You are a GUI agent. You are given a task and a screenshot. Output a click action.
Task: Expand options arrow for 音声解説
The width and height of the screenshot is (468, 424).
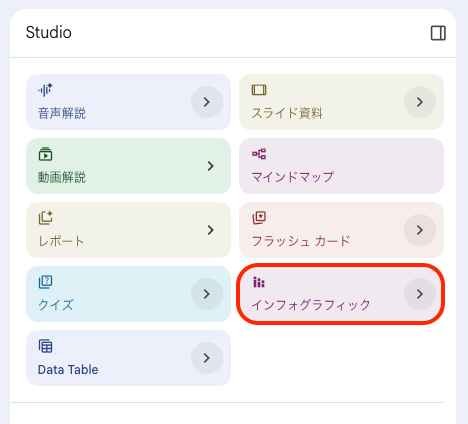click(x=207, y=102)
